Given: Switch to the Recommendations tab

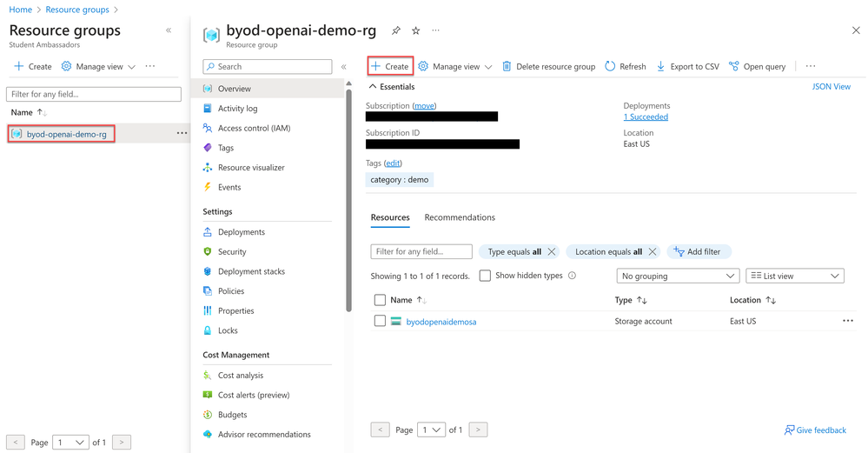Looking at the screenshot, I should 460,217.
